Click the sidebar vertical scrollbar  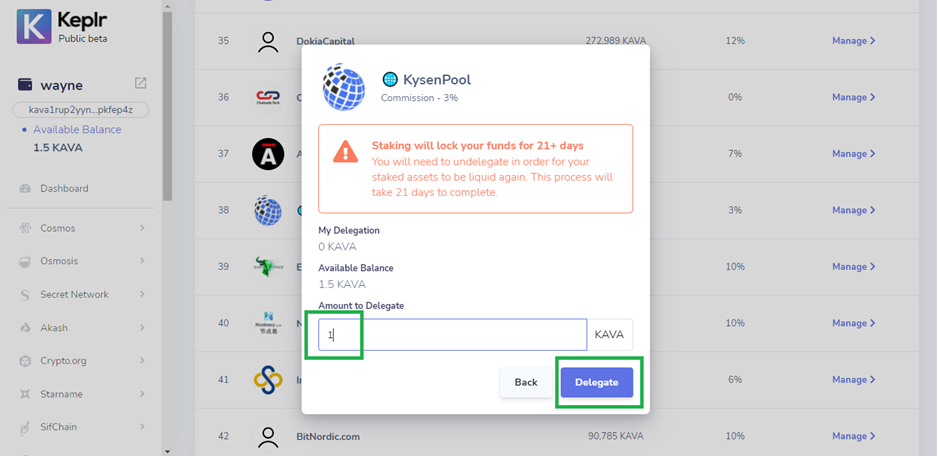coord(167,100)
